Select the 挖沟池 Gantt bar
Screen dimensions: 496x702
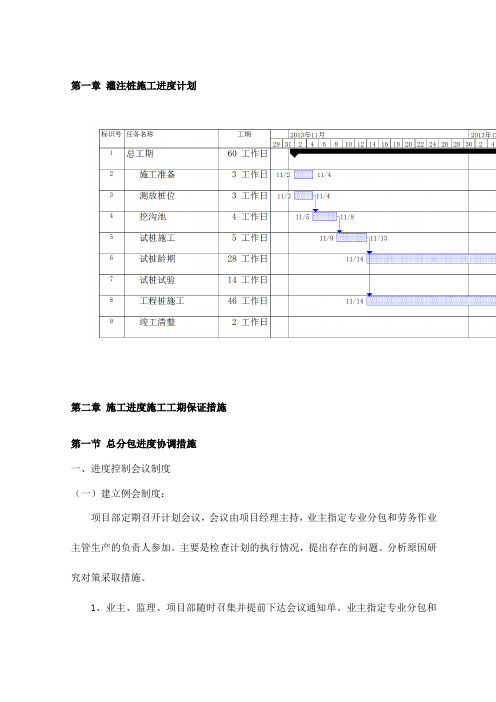[325, 217]
